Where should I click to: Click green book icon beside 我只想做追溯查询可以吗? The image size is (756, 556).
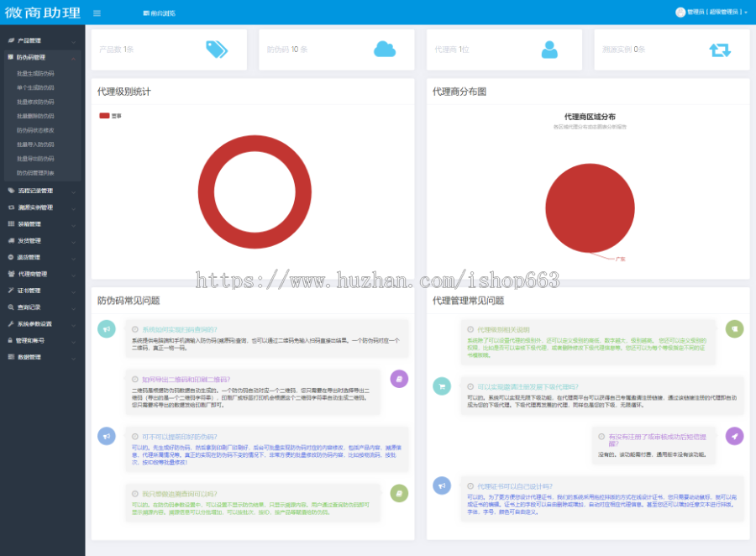point(399,493)
